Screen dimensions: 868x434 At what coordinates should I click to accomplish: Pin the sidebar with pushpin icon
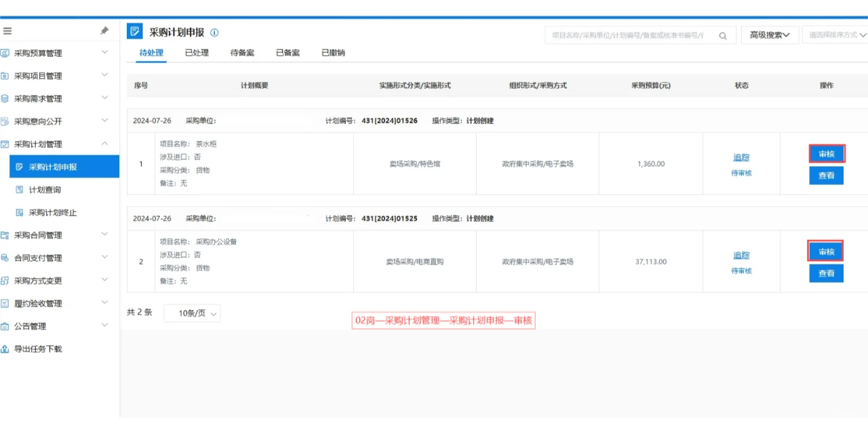(104, 31)
